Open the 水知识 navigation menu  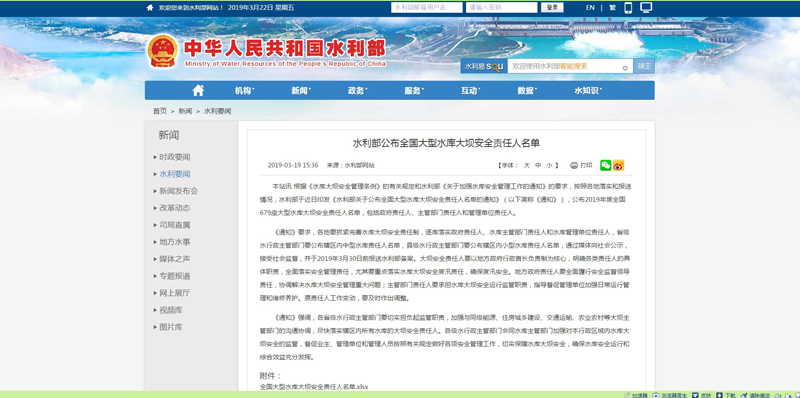tap(588, 90)
